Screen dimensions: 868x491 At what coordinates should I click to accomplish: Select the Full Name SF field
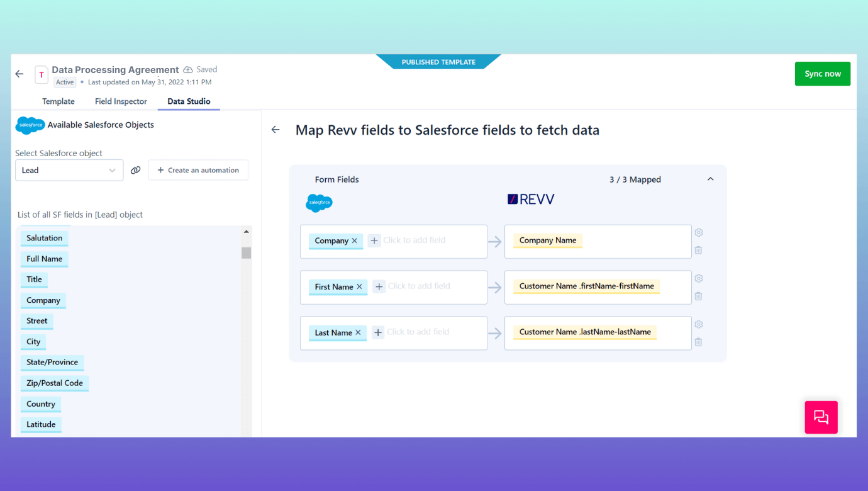click(x=44, y=259)
